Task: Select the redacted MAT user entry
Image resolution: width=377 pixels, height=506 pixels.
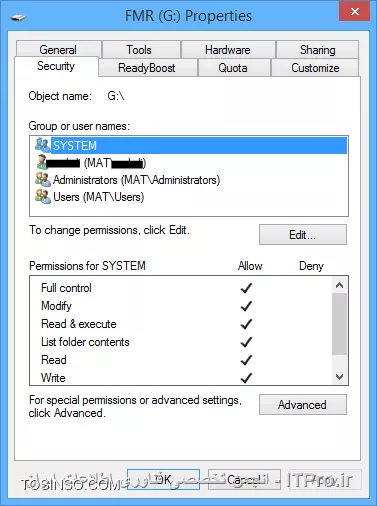Action: coord(191,163)
